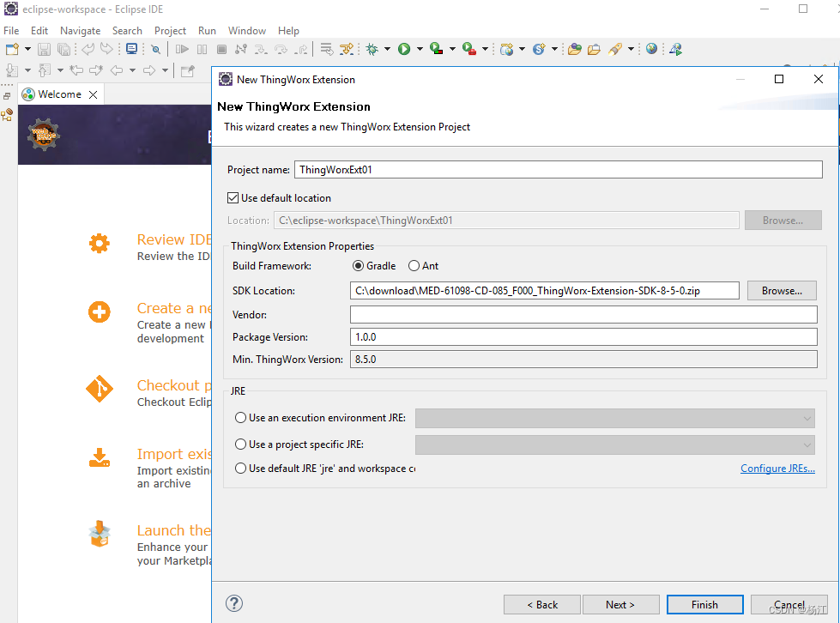
Task: Click the Coverage run icon
Action: click(x=436, y=49)
